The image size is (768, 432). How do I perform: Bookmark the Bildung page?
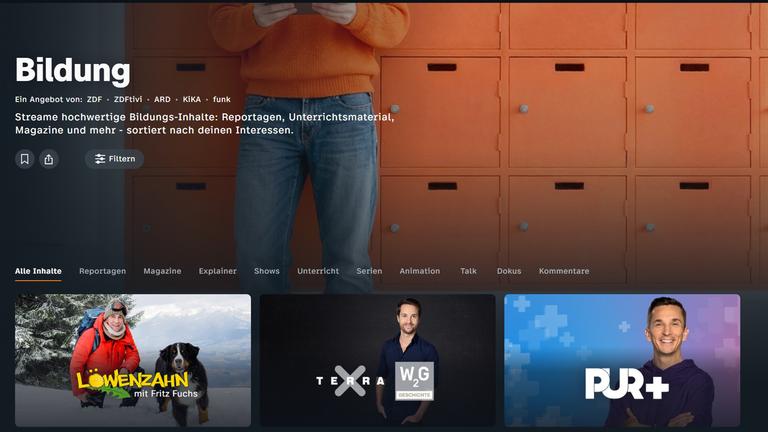(x=24, y=159)
